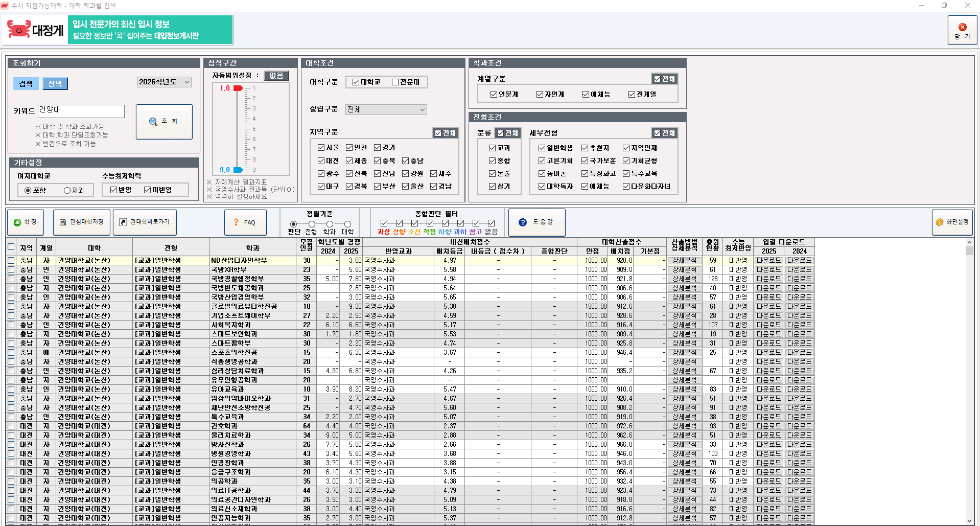Open the 설립구분 전체 dropdown

tap(386, 109)
